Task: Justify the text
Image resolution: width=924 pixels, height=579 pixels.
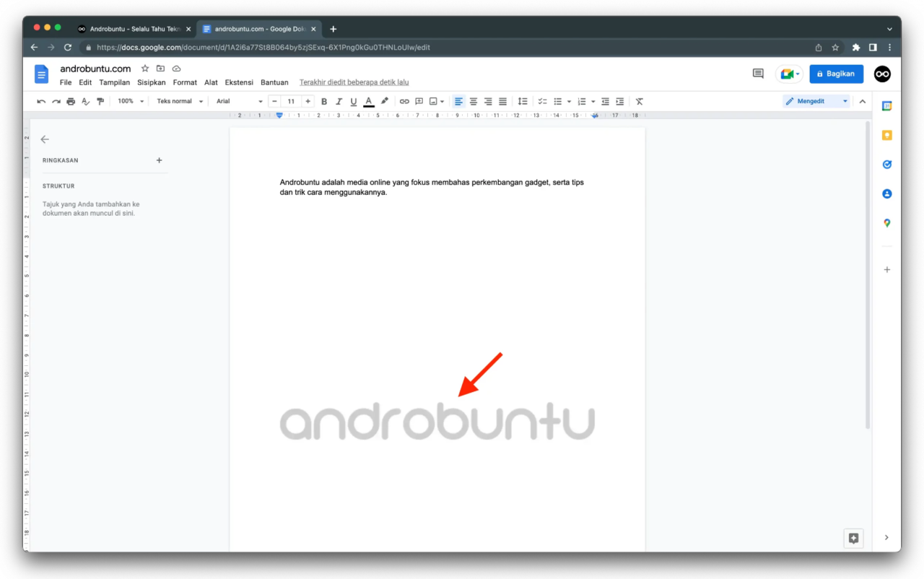Action: pyautogui.click(x=503, y=102)
